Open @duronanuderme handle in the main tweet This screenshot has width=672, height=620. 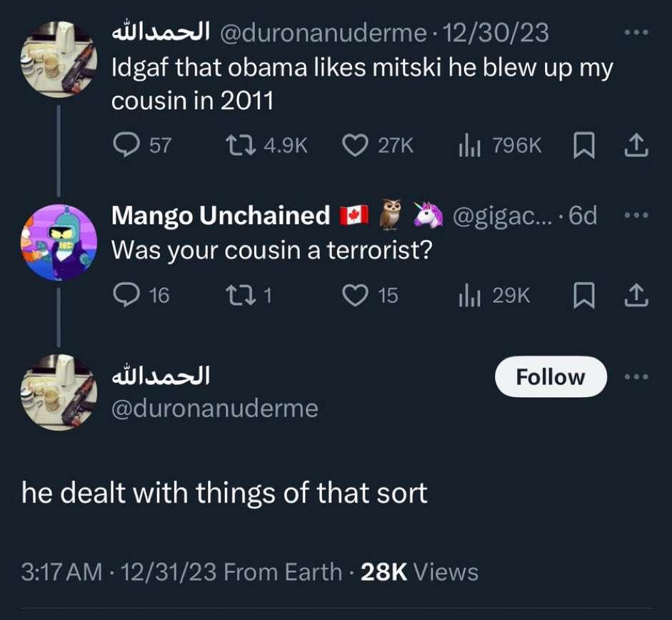coord(215,408)
